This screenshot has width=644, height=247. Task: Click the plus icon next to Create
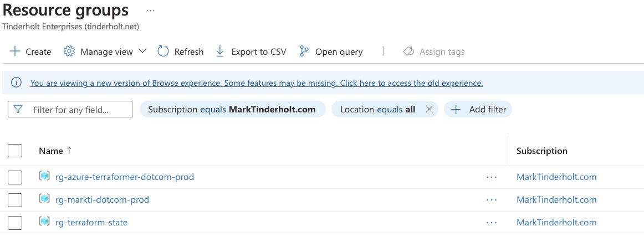(x=15, y=52)
